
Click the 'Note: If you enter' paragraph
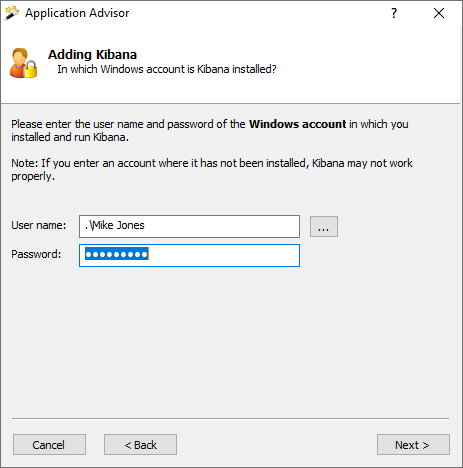[212, 169]
